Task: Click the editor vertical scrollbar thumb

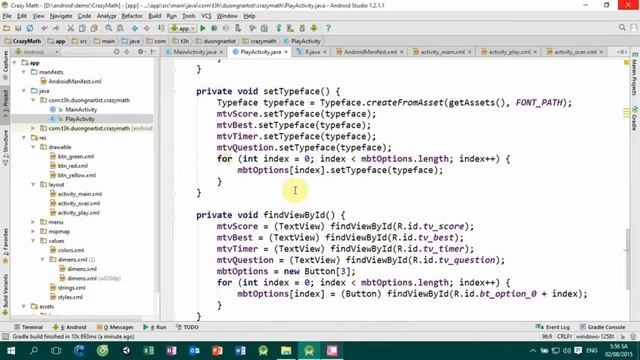Action: 627,259
